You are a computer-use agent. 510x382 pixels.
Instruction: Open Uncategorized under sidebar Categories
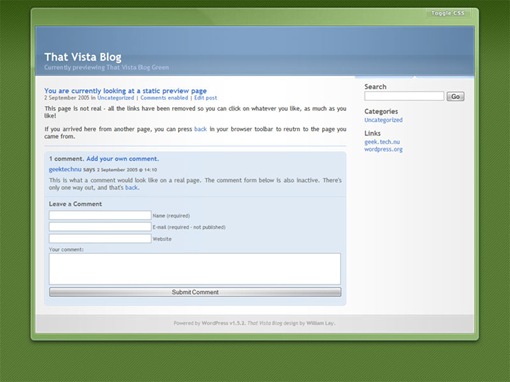tap(383, 120)
